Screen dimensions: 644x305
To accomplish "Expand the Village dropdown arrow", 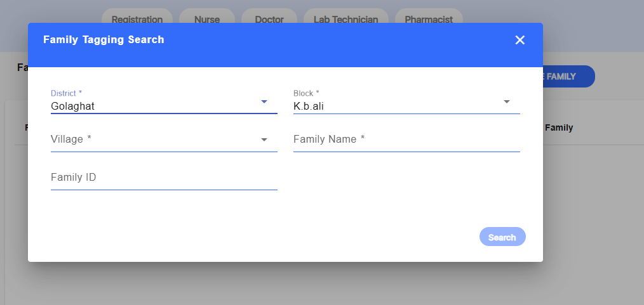I will 264,140.
